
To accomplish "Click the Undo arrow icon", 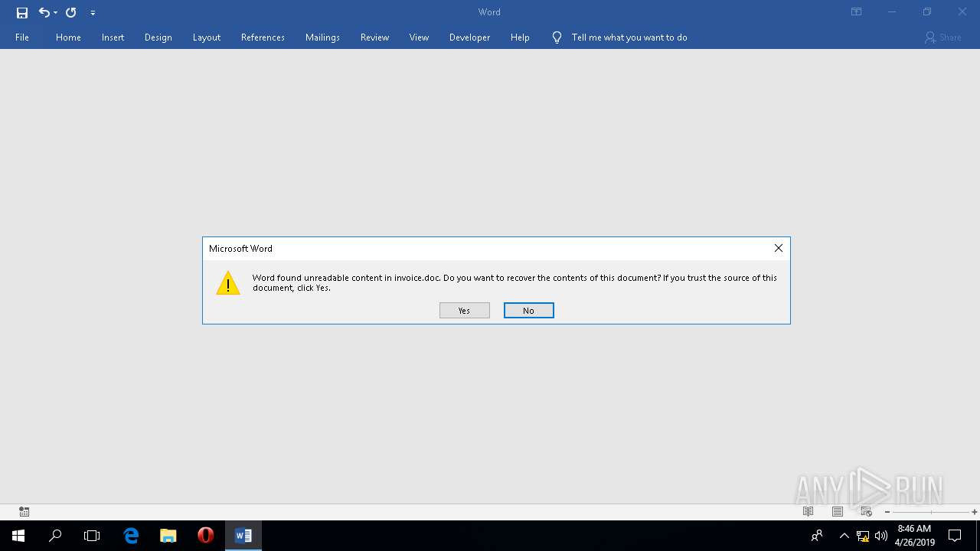I will 44,12.
